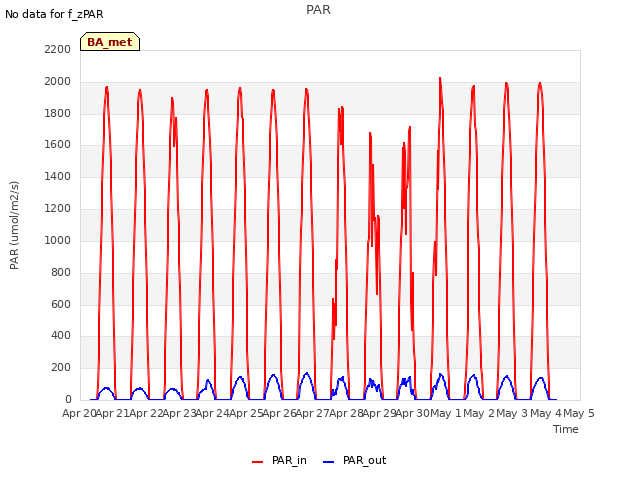Click the y-axis tick label 800
Image resolution: width=640 pixels, height=480 pixels.
(x=61, y=272)
